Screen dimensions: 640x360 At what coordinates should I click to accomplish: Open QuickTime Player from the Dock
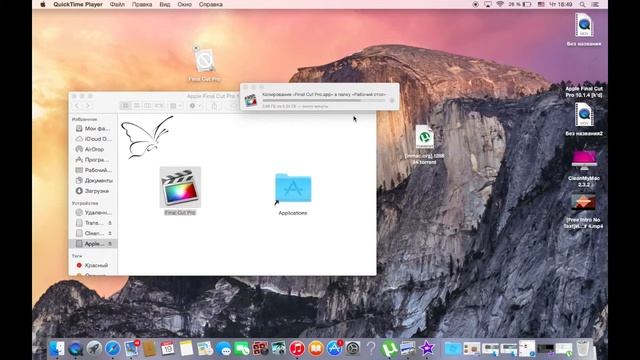(x=76, y=349)
